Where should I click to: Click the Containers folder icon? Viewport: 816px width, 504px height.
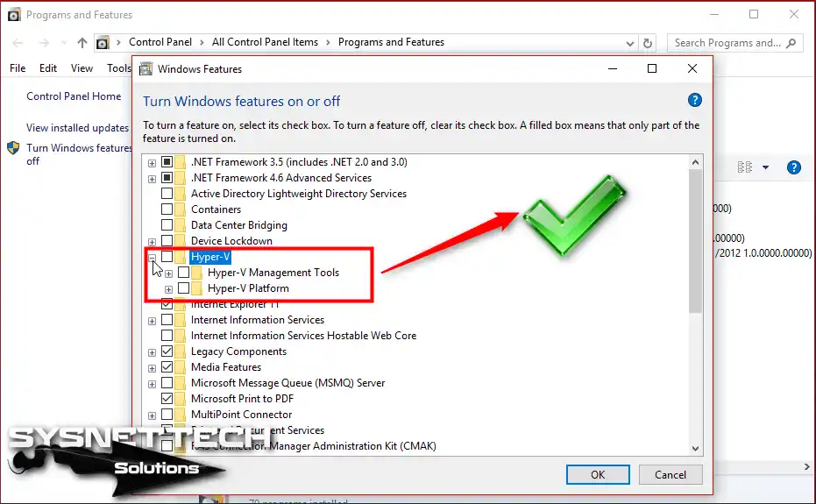click(180, 209)
